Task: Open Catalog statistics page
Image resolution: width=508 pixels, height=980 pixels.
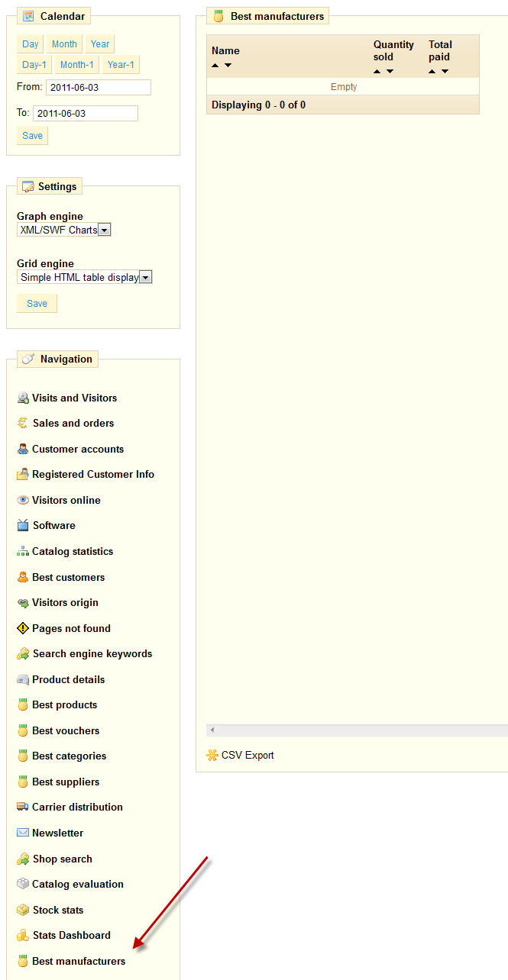Action: [x=73, y=551]
